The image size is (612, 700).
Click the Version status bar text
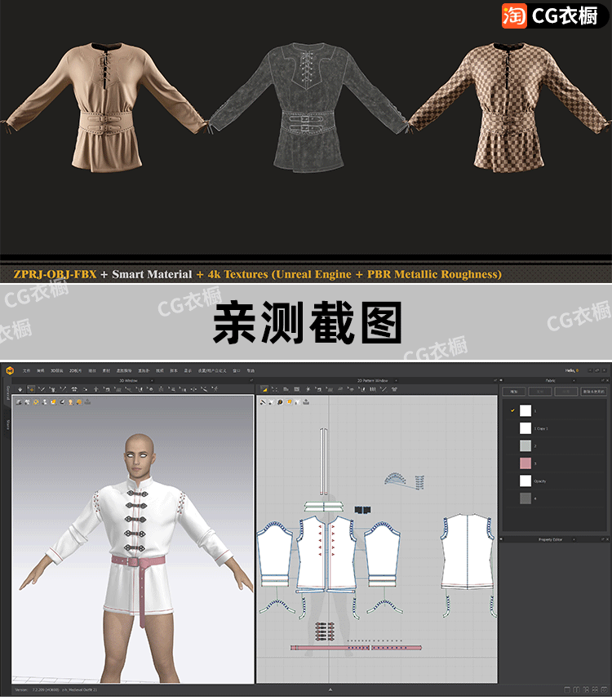tap(55, 689)
